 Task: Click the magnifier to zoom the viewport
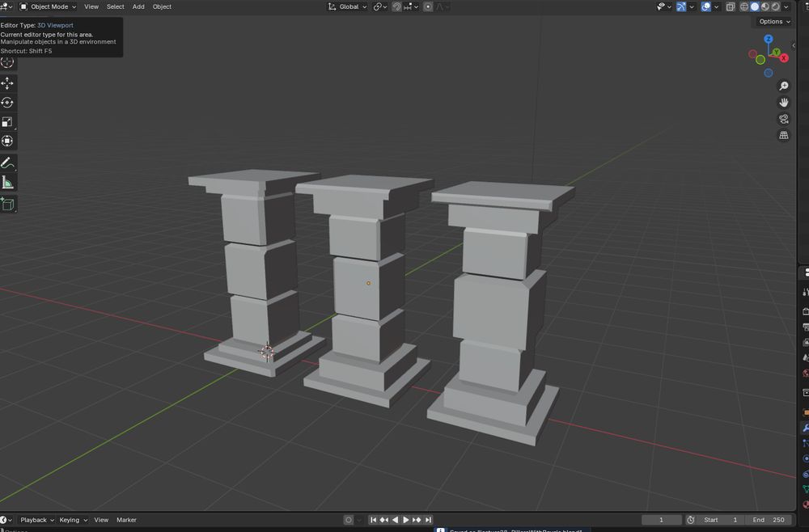pos(784,85)
